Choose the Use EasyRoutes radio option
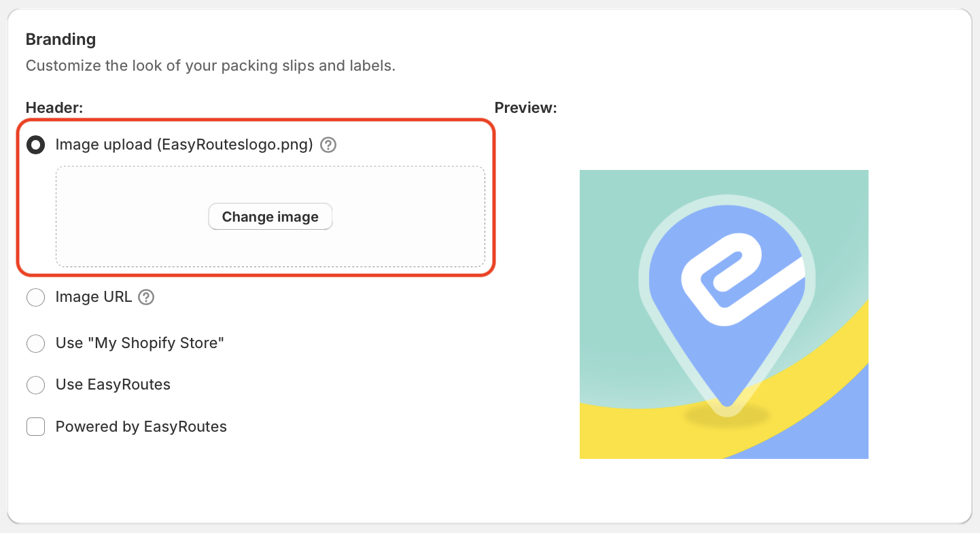Image resolution: width=980 pixels, height=533 pixels. tap(35, 385)
